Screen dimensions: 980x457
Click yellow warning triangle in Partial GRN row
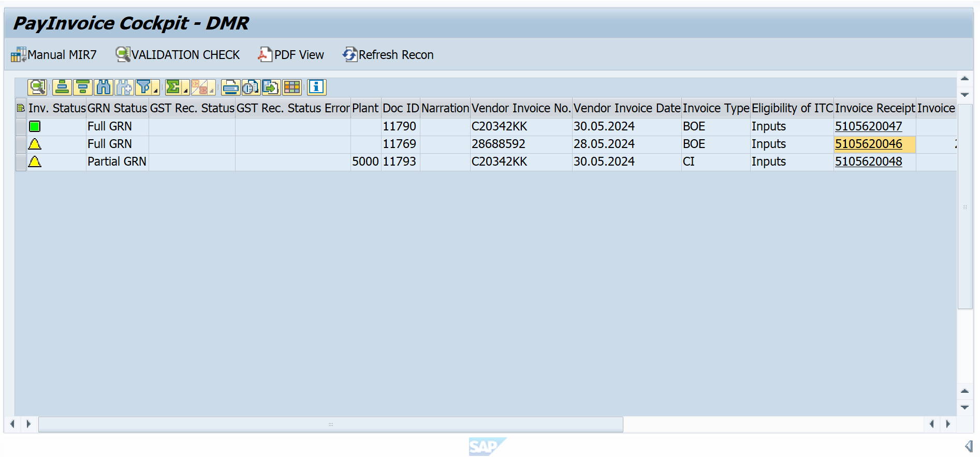coord(35,161)
